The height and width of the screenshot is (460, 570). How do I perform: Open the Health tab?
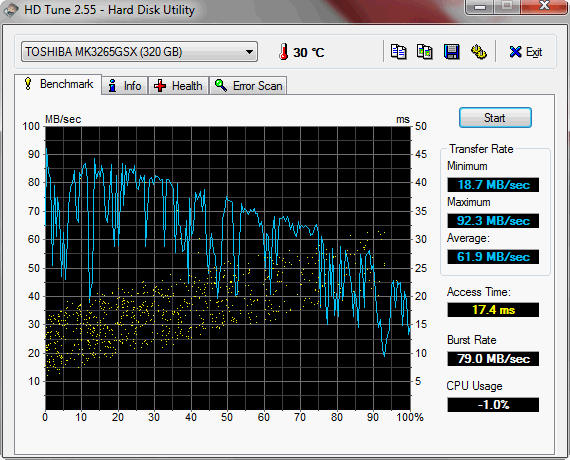178,86
